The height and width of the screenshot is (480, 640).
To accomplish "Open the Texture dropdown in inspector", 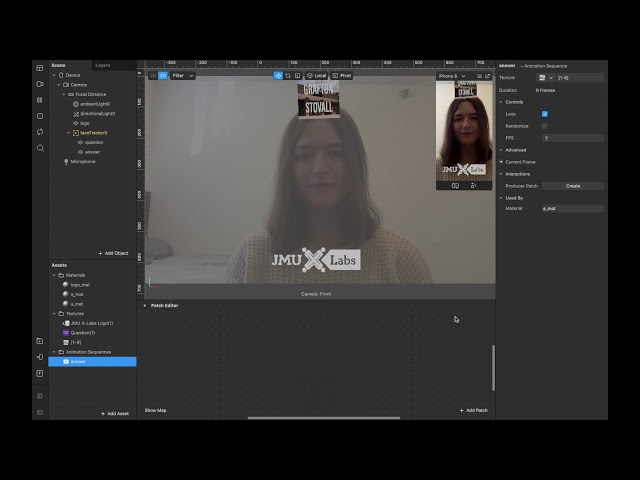I will [x=546, y=78].
